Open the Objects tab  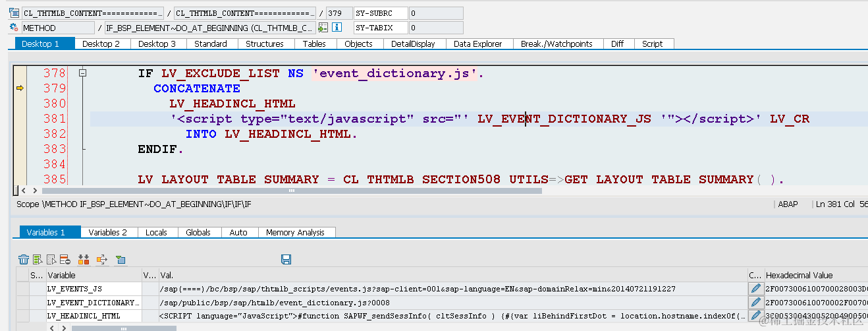358,44
